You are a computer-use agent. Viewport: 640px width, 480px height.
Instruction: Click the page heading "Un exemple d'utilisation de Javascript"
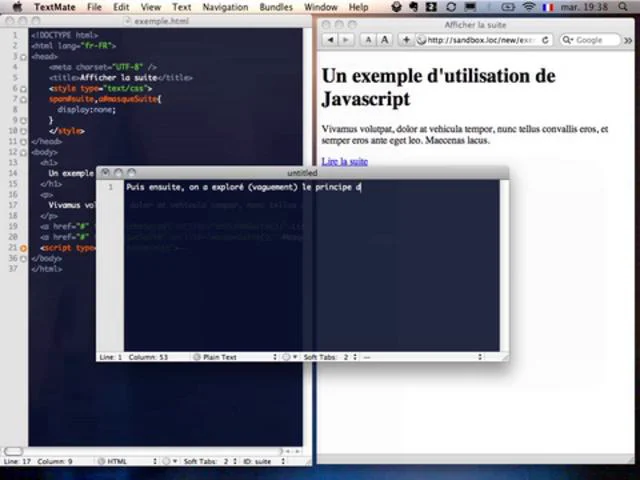pos(438,87)
